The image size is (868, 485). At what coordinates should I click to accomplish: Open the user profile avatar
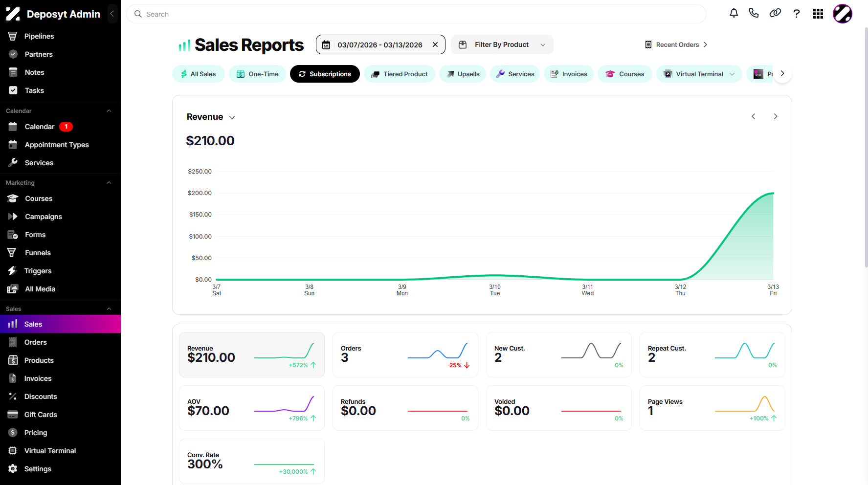[843, 14]
